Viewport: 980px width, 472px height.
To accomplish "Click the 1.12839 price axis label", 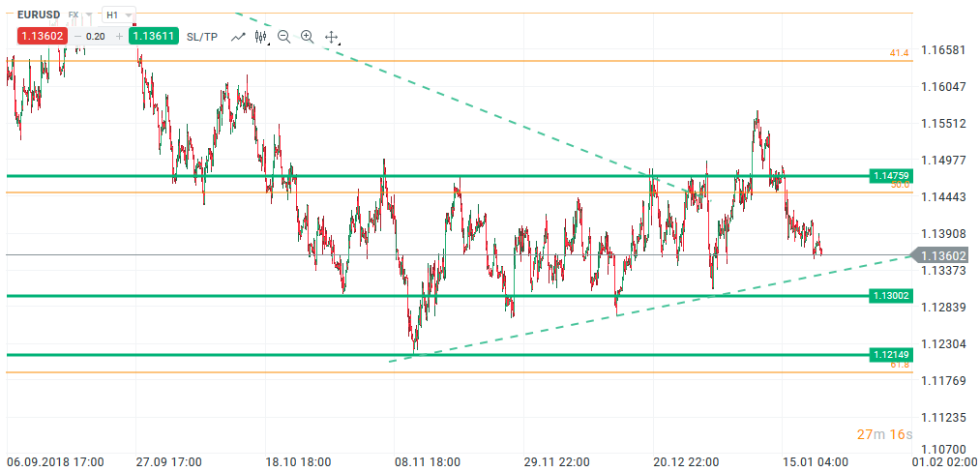I will pos(945,308).
